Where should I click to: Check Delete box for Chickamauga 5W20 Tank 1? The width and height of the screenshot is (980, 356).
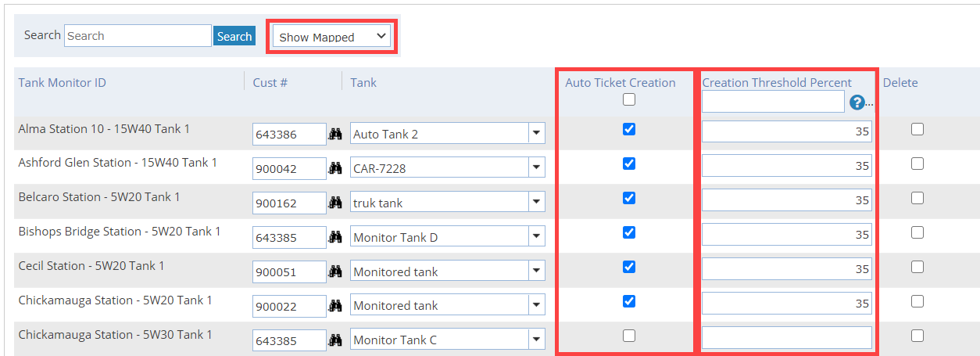click(917, 301)
